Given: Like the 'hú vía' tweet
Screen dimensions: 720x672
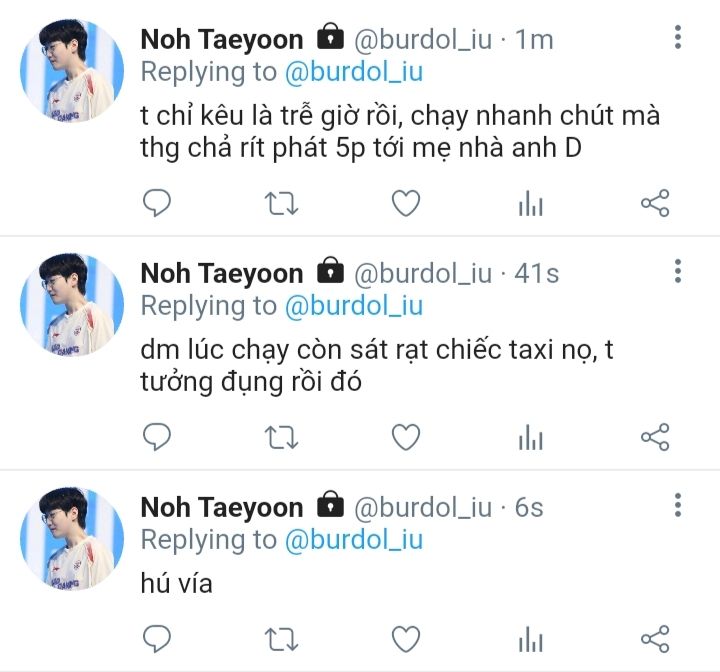Looking at the screenshot, I should 406,639.
